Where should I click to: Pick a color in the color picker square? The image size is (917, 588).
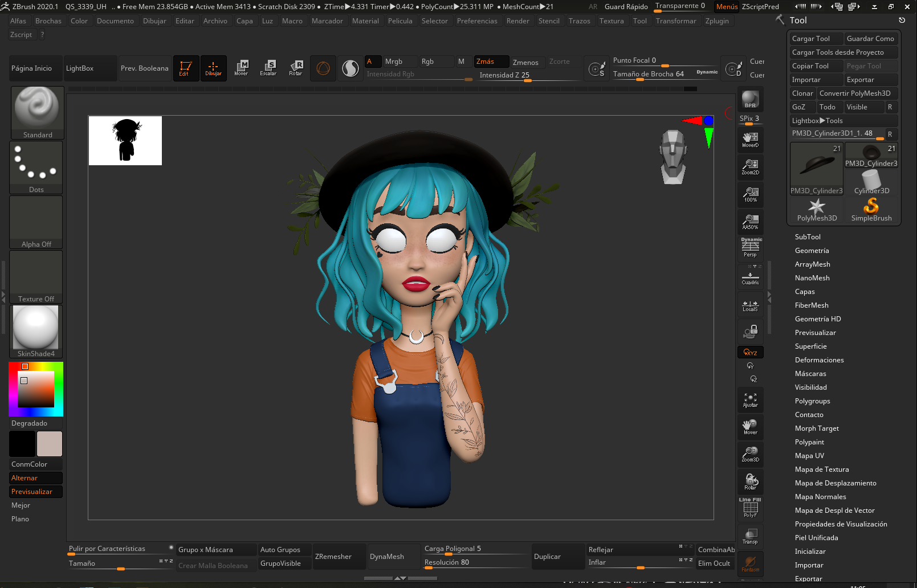click(36, 389)
